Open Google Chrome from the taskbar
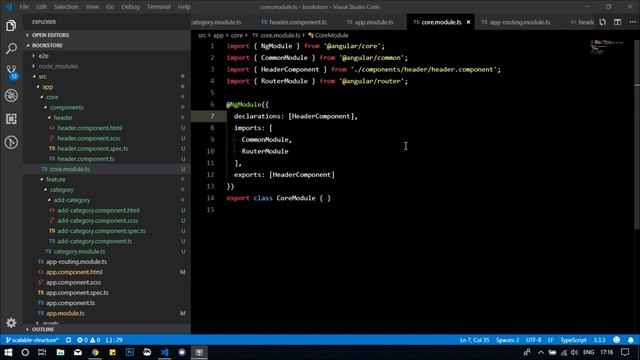This screenshot has height=360, width=640. tap(95, 352)
